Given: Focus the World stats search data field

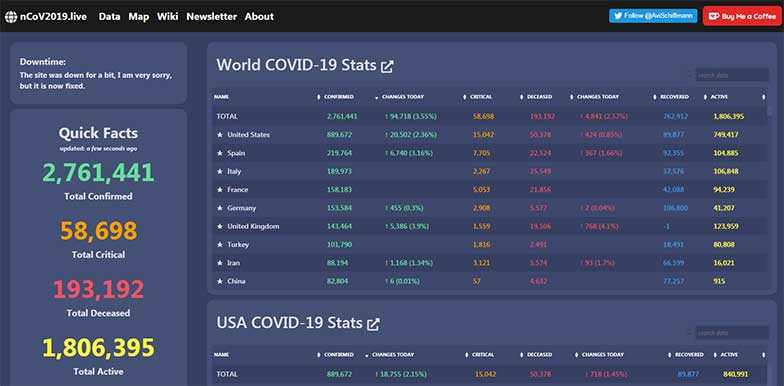Looking at the screenshot, I should [732, 75].
